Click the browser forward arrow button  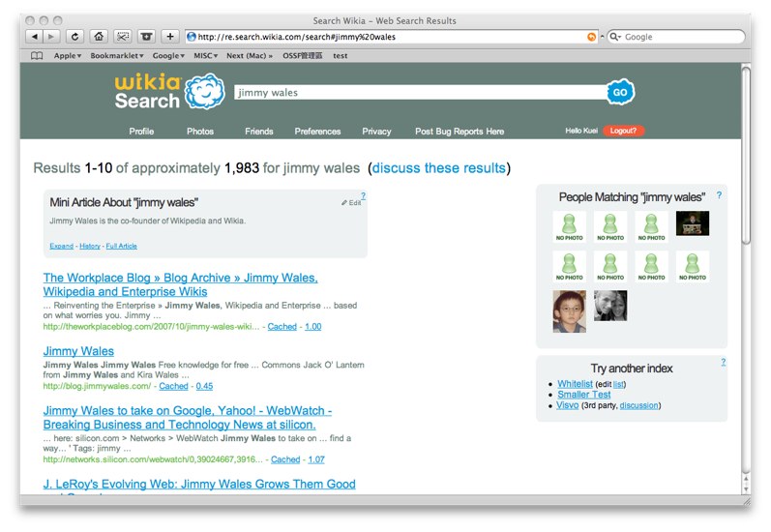point(51,37)
